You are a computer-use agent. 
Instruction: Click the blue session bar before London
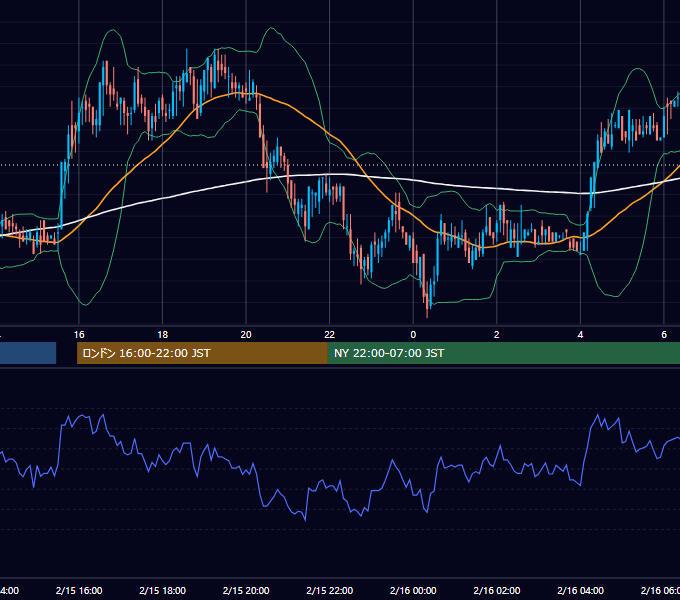point(28,353)
